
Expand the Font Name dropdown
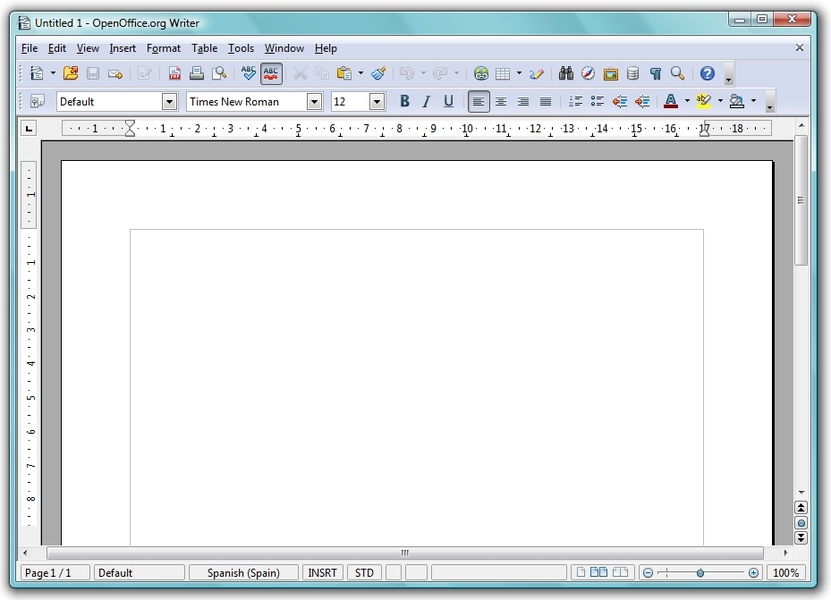pos(314,101)
